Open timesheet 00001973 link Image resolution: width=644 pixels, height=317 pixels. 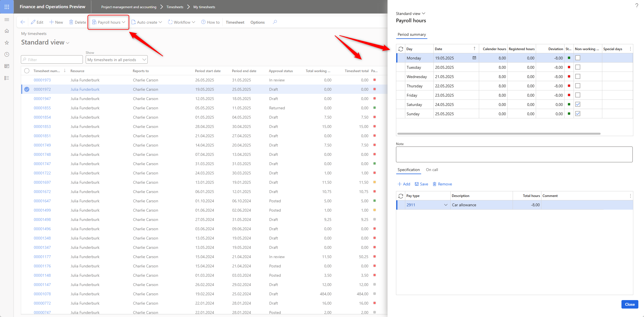(42, 80)
